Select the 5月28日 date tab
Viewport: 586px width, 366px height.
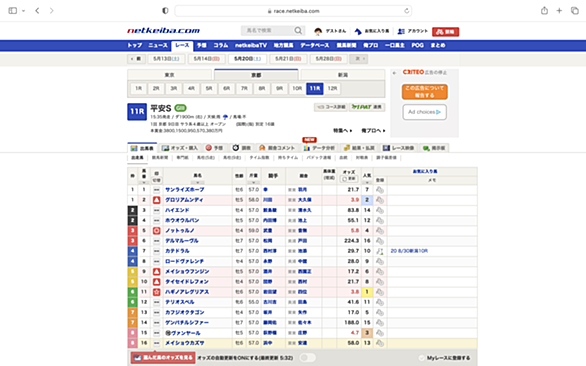click(x=329, y=59)
